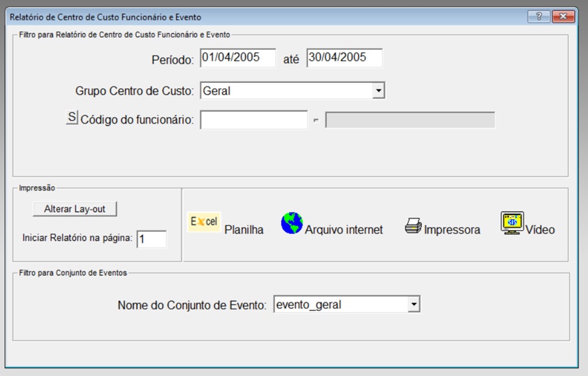Select the Arquivo internet output label
Viewport: 588px width, 376px height.
pos(343,229)
